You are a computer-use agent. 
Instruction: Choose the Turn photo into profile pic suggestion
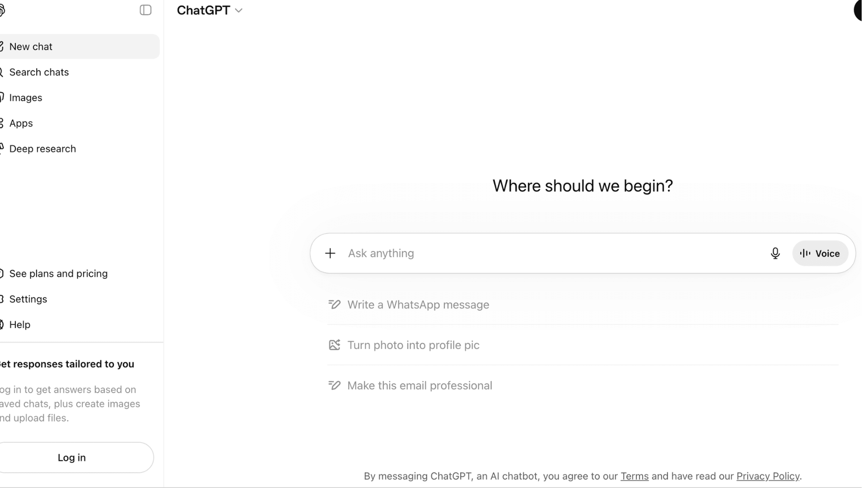(583, 345)
